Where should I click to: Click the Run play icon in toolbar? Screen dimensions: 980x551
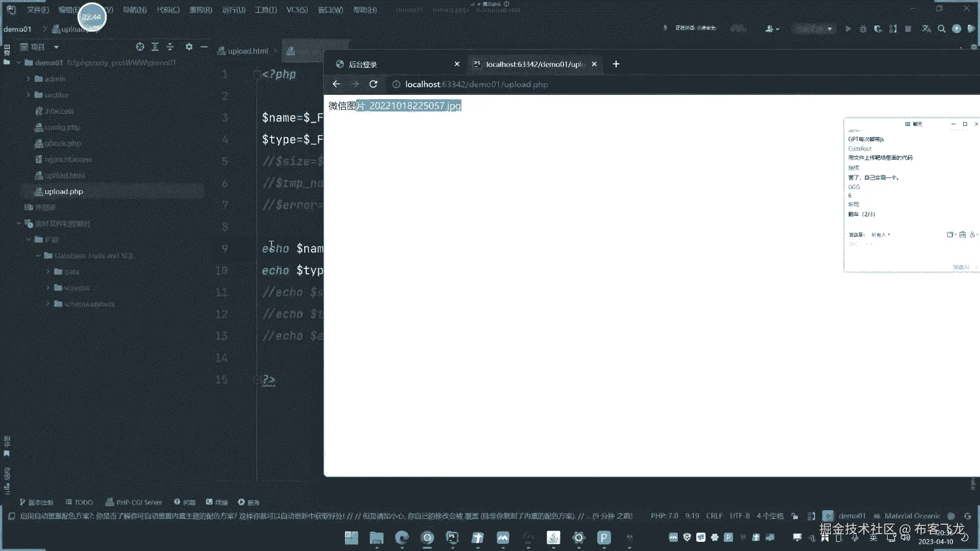[848, 29]
